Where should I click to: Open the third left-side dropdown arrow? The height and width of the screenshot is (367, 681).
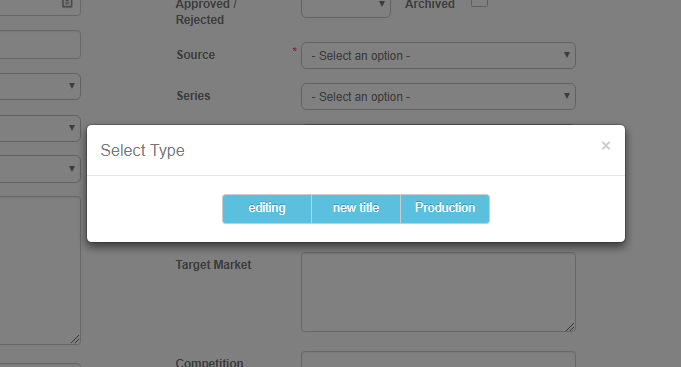[x=72, y=169]
